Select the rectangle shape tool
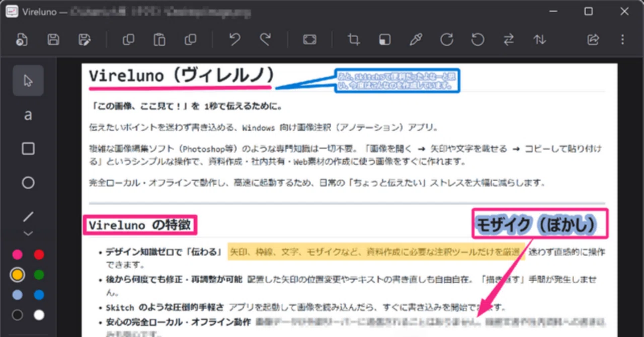The image size is (644, 337). tap(28, 148)
